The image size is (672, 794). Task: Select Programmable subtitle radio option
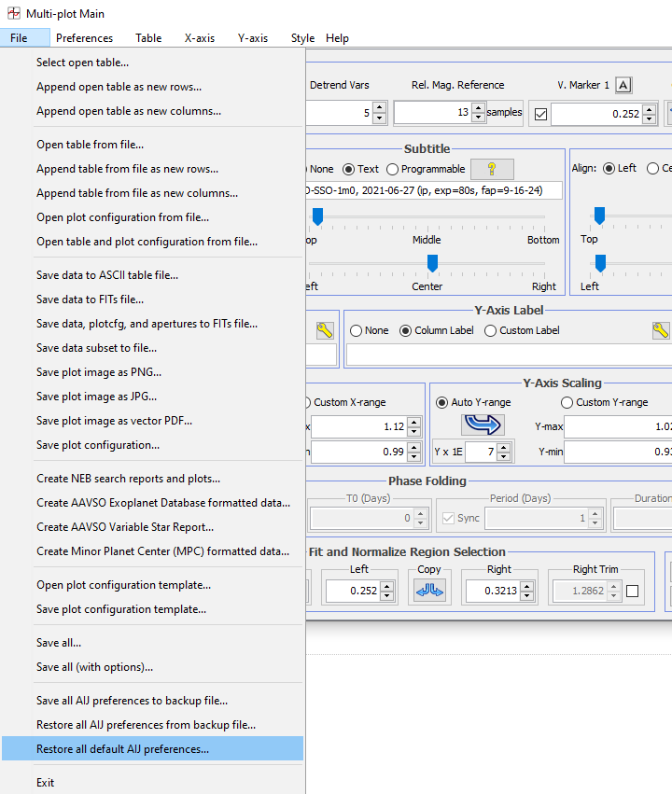tap(392, 169)
